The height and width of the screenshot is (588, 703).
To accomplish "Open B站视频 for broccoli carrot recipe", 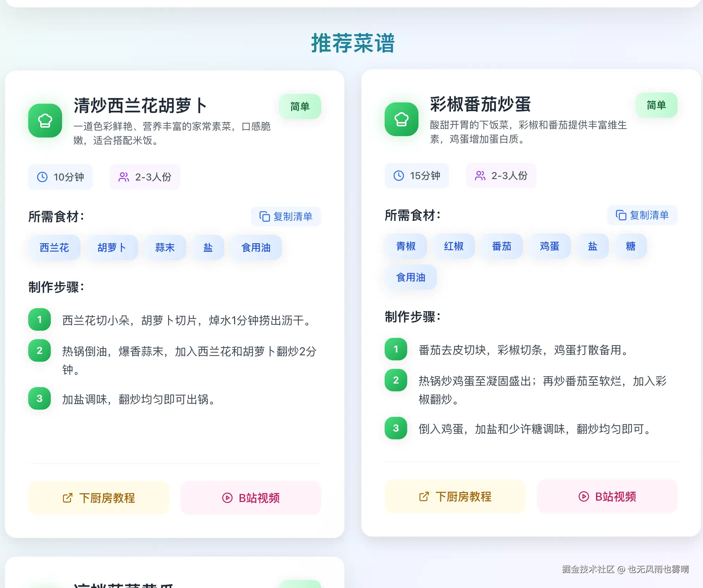I will [251, 498].
